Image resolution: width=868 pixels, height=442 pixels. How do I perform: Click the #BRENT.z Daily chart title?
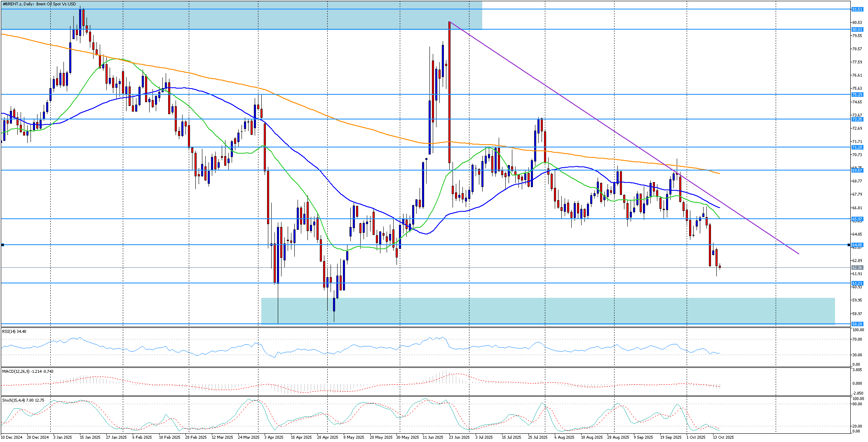pos(39,4)
